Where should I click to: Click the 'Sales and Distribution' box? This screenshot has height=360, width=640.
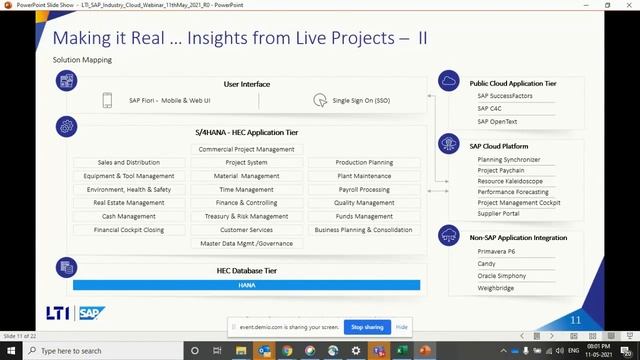(x=129, y=162)
